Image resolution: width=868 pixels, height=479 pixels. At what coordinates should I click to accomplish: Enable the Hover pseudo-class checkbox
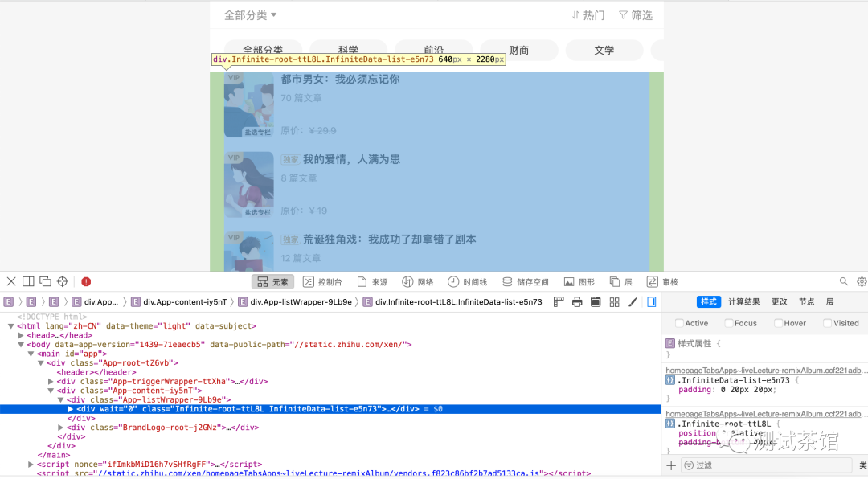point(778,323)
